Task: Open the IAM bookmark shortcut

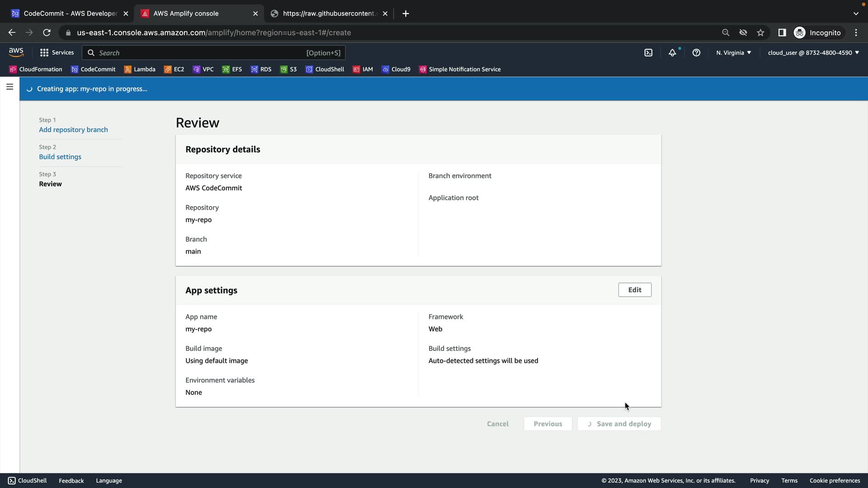Action: (363, 69)
